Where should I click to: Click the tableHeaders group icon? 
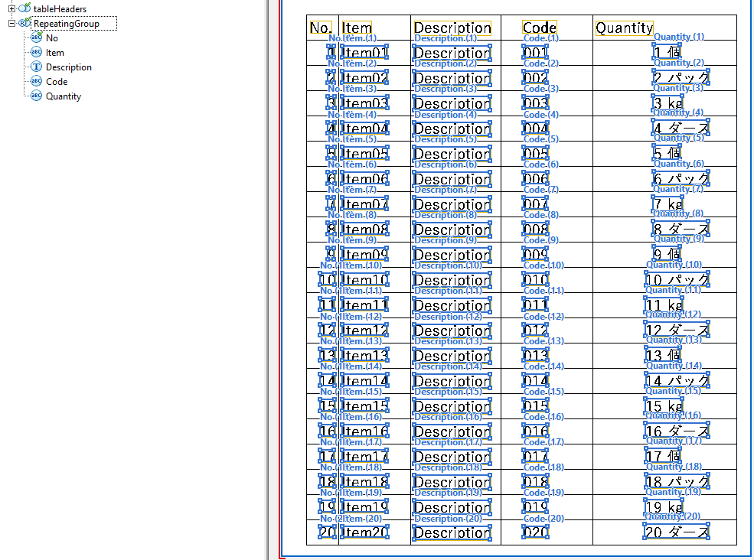[x=25, y=9]
